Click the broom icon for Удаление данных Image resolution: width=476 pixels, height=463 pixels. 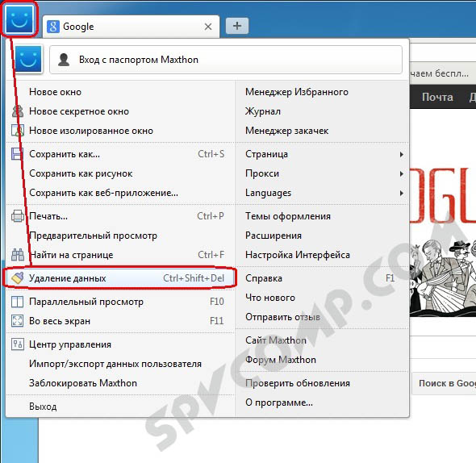pos(18,277)
